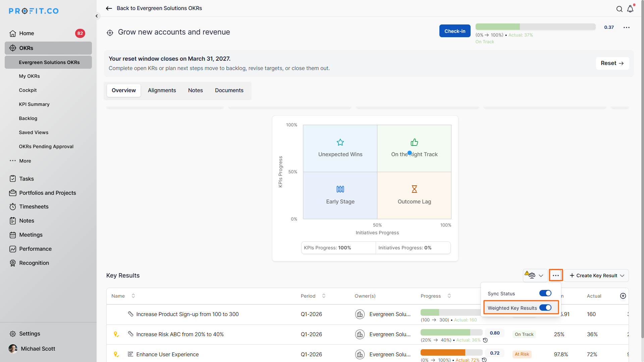Open the notifications bell

630,9
